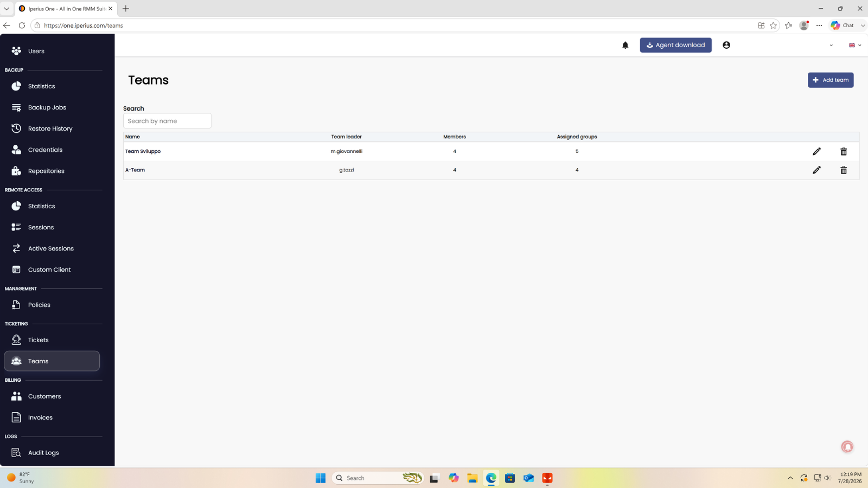Select Teams in sidebar

coord(52,361)
